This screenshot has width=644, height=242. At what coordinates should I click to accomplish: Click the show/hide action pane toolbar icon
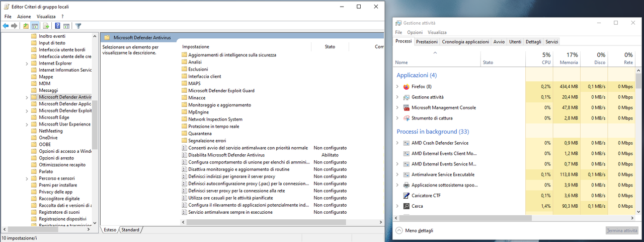click(x=66, y=26)
